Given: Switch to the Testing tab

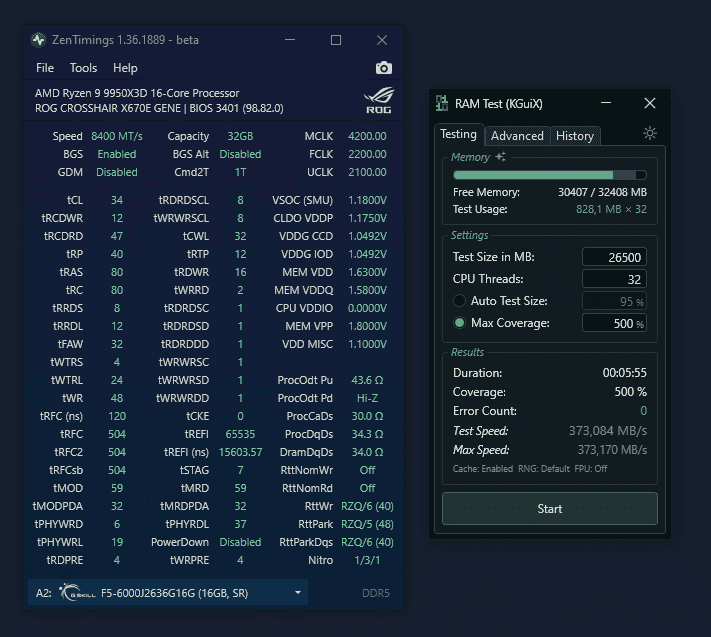Looking at the screenshot, I should (x=458, y=134).
